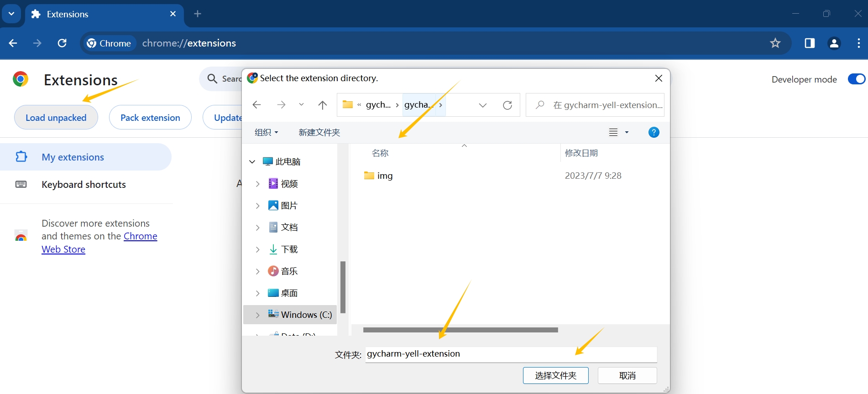Click 取消 to cancel the dialog
This screenshot has height=394, width=868.
pyautogui.click(x=627, y=376)
